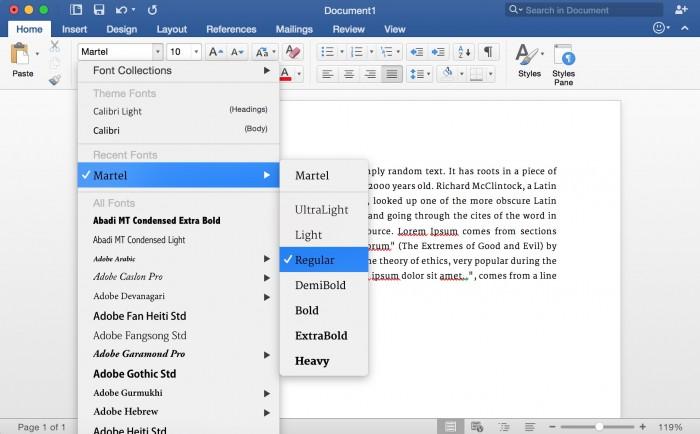The height and width of the screenshot is (434, 700).
Task: Open the Styles Pane
Action: [563, 64]
